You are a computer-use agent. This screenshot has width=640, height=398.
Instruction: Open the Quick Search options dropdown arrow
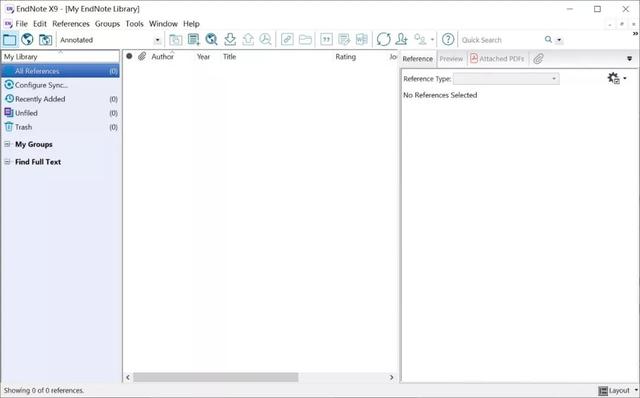click(559, 40)
